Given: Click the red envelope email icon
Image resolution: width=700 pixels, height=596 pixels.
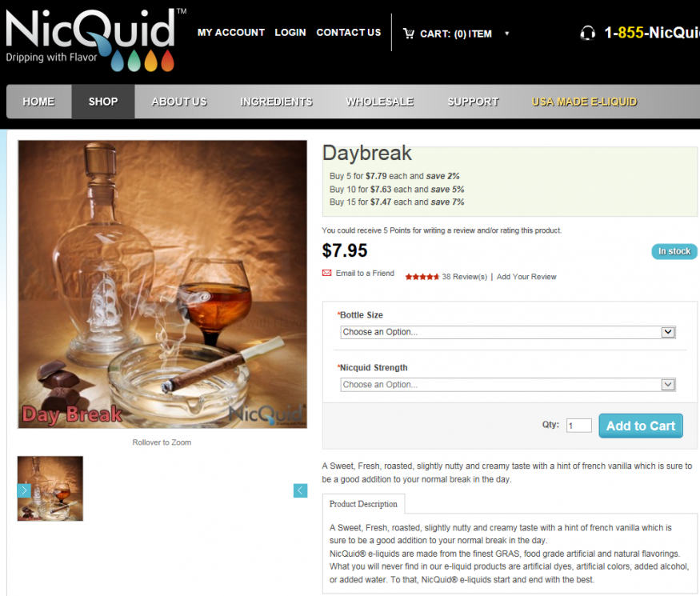Looking at the screenshot, I should pyautogui.click(x=326, y=273).
